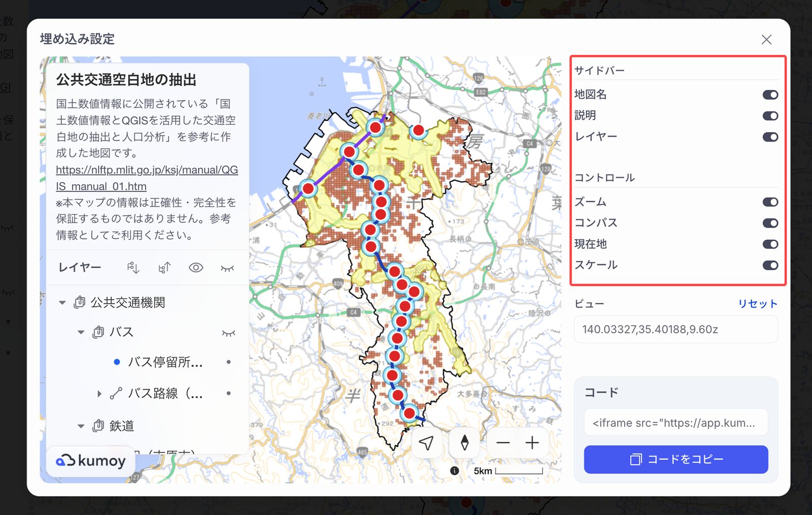Disable the ズーム control switch
Viewport: 812px width, 515px height.
770,202
